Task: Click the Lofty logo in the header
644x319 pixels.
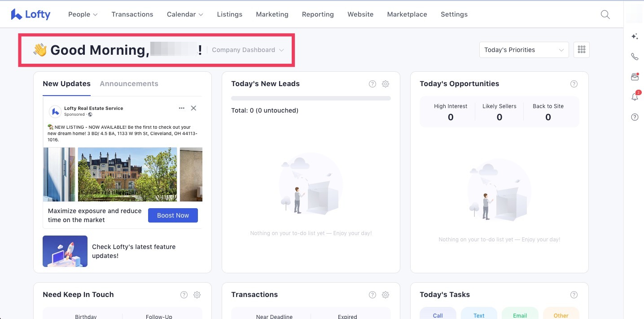Action: click(x=31, y=14)
